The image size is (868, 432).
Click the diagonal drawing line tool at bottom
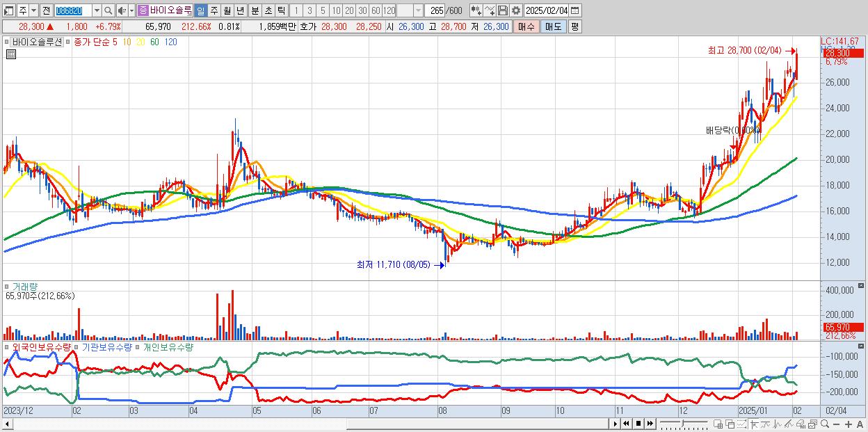pyautogui.click(x=789, y=424)
